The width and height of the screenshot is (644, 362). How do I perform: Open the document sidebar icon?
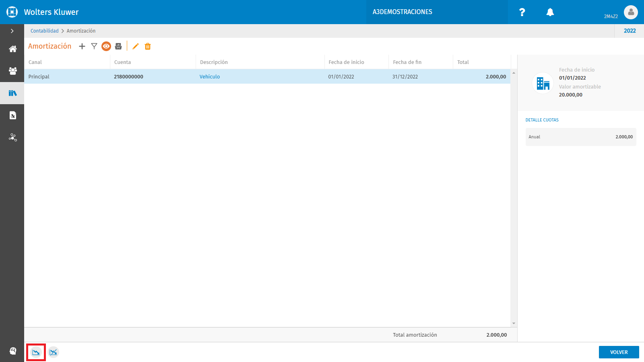tap(13, 115)
